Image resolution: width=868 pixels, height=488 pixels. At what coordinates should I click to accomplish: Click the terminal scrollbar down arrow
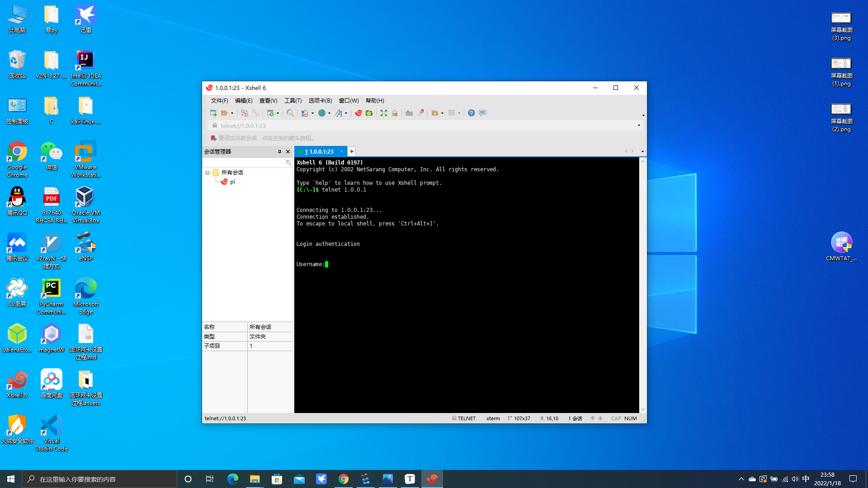pos(643,409)
